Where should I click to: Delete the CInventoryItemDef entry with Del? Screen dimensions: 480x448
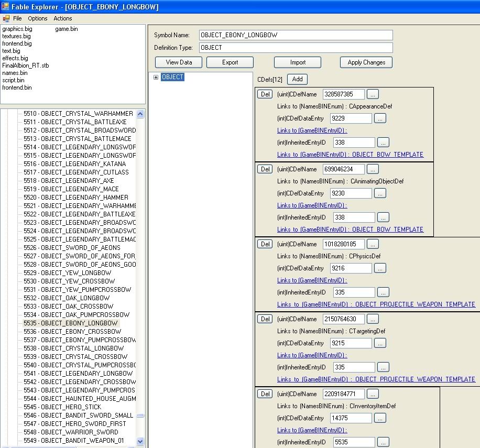[x=265, y=394]
